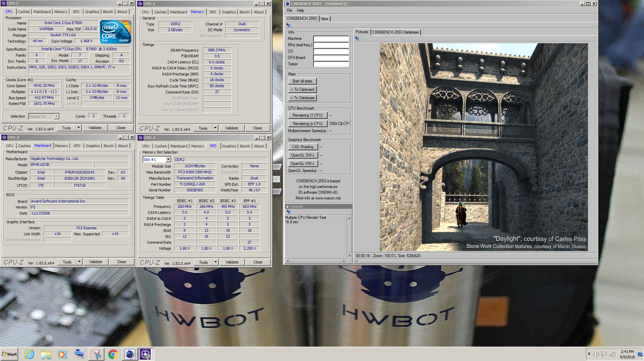The width and height of the screenshot is (644, 361).
Task: Click Validate in the CPU tab window
Action: pyautogui.click(x=95, y=128)
